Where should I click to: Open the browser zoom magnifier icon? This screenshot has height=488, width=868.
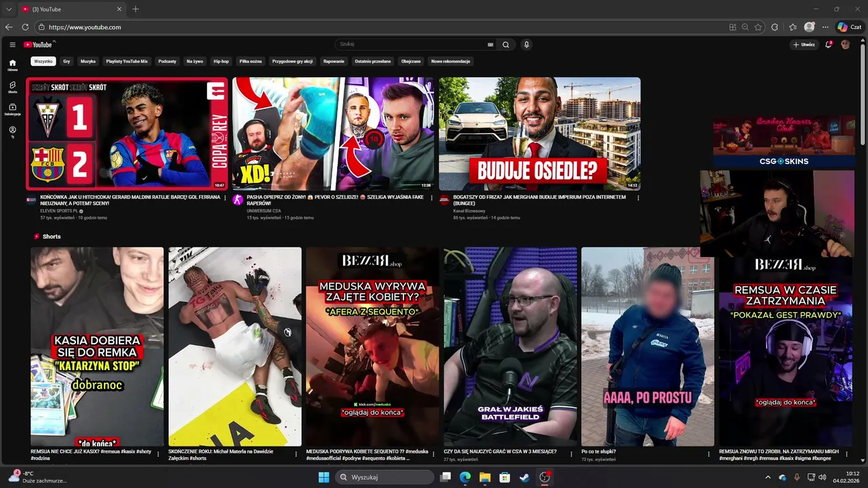point(745,27)
